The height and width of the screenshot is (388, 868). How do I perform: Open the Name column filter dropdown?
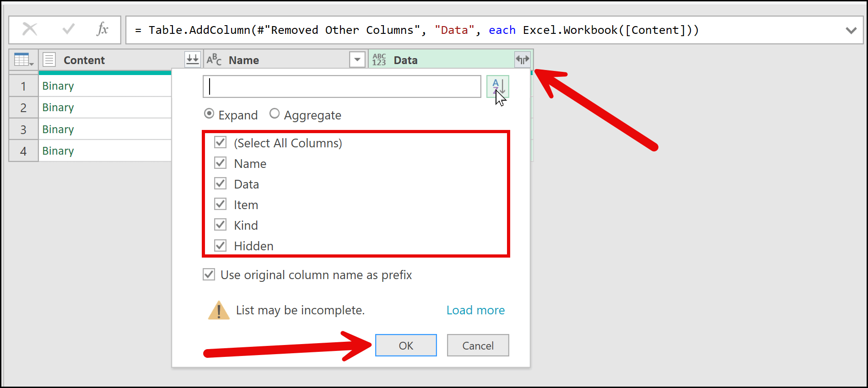point(357,59)
